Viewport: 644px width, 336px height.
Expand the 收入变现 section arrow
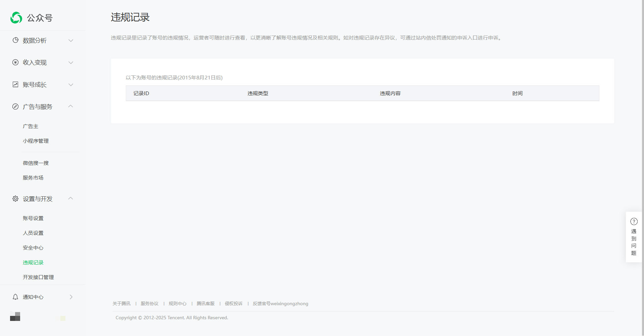(x=71, y=63)
